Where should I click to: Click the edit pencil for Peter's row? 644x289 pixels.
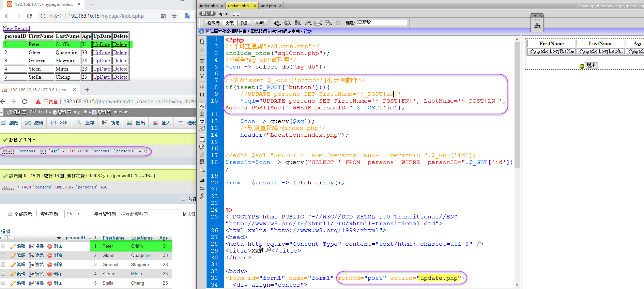[x=13, y=246]
